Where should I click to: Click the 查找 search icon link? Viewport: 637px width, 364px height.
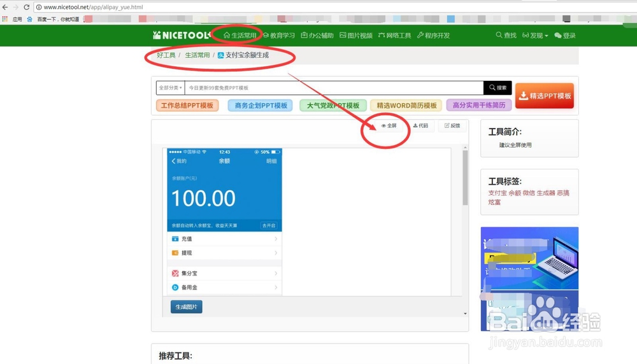click(506, 35)
